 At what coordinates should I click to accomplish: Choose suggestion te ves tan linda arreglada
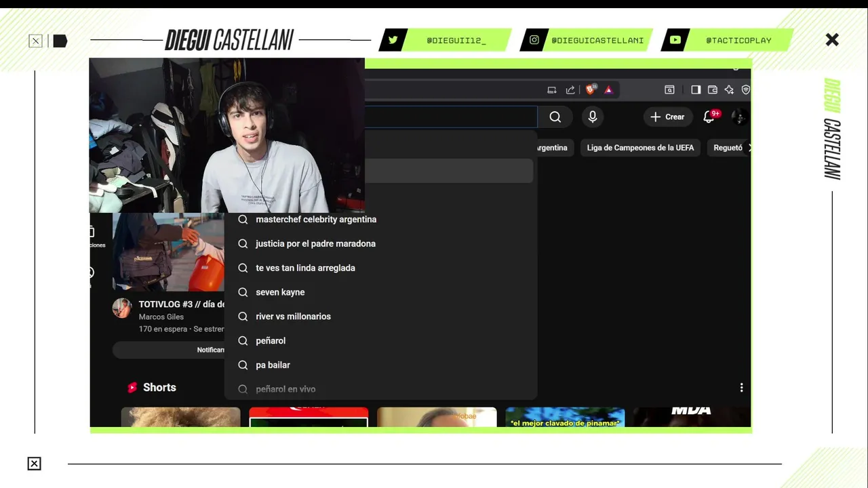380,268
